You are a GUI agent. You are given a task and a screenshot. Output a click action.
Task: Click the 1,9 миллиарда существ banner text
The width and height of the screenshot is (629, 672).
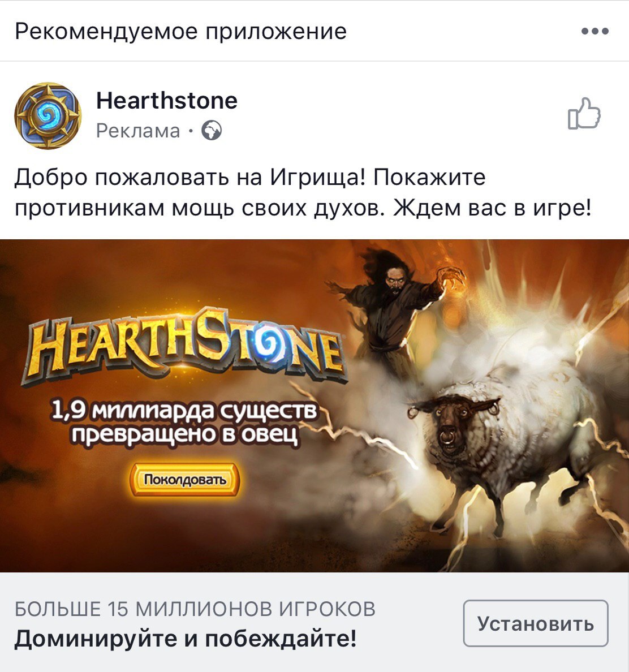pyautogui.click(x=184, y=411)
